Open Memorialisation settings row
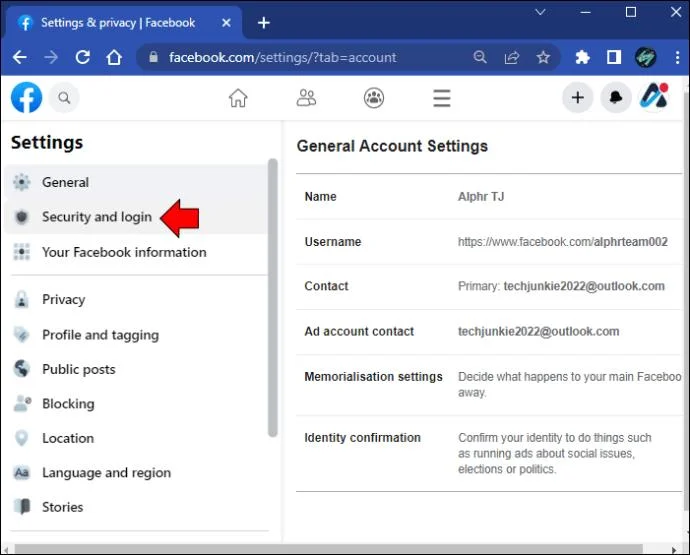Image resolution: width=690 pixels, height=555 pixels. coord(489,385)
